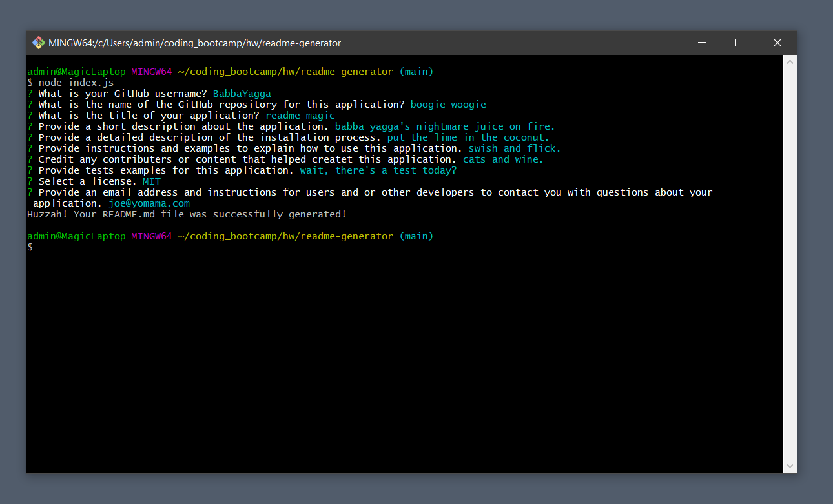Click the blinking cursor on the prompt line

tap(39, 247)
